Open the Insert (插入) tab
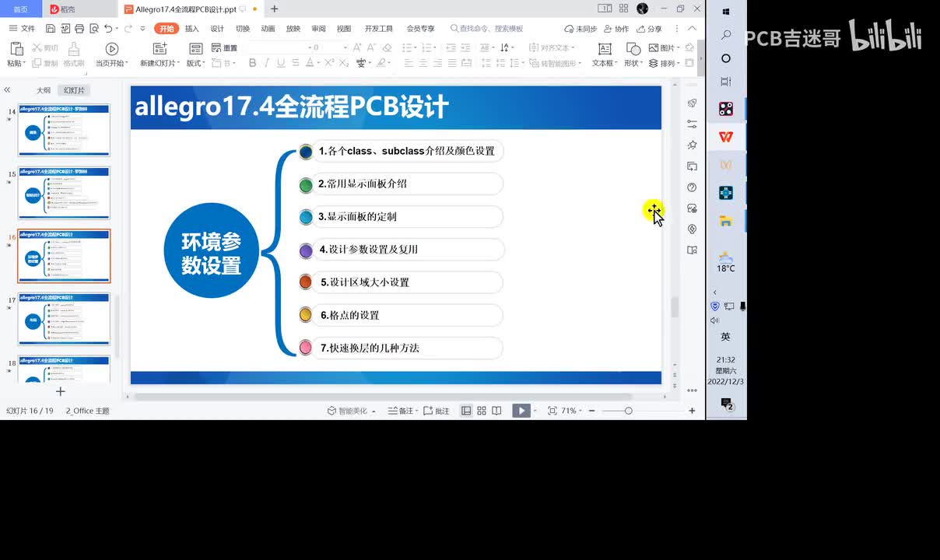 click(x=192, y=29)
